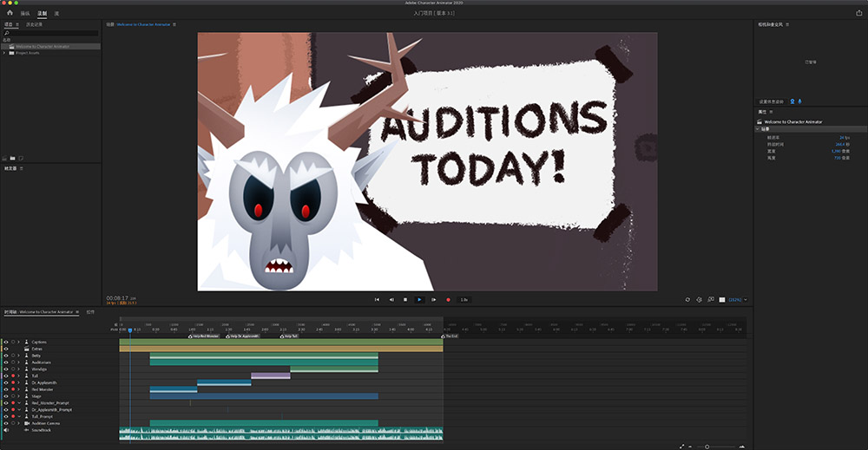Click the live preview head icon
Viewport: 868px width, 450px height.
pyautogui.click(x=699, y=300)
